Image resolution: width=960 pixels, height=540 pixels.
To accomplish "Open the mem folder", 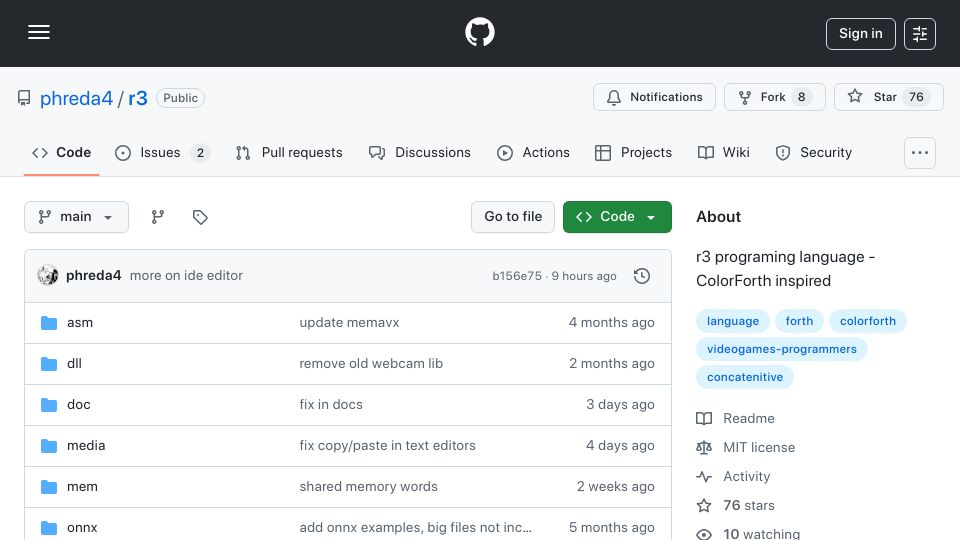I will click(82, 487).
